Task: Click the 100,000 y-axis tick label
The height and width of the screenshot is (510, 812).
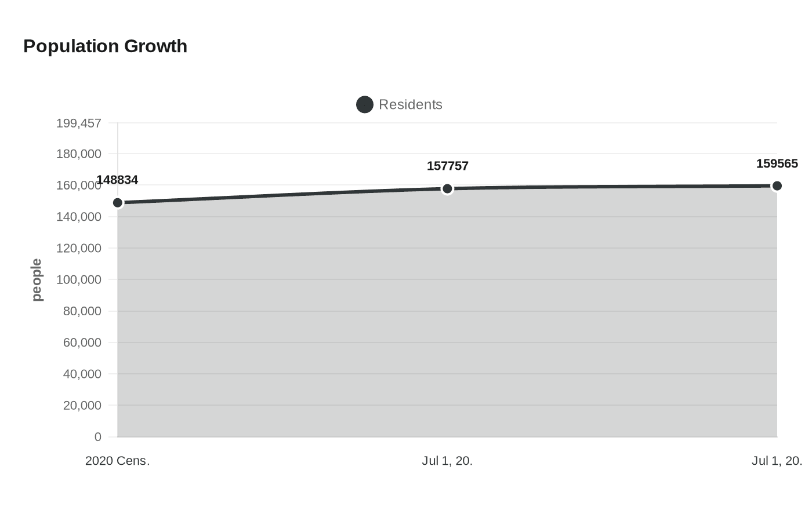Action: [79, 280]
